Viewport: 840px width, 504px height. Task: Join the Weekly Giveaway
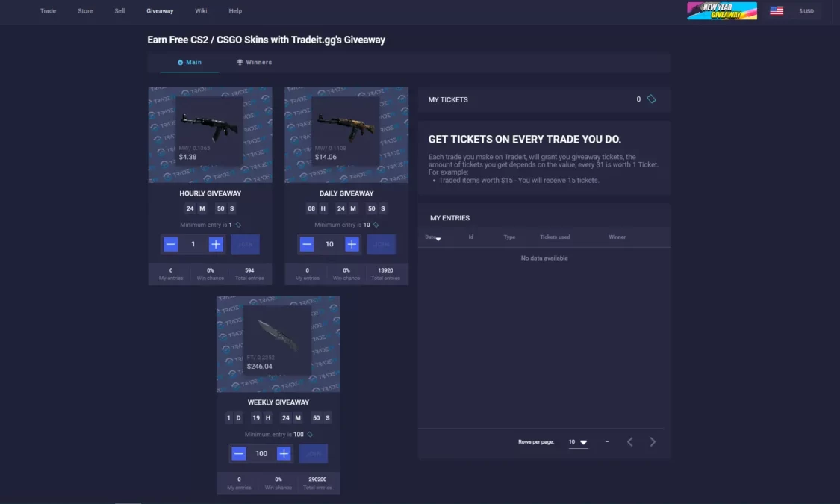click(314, 454)
